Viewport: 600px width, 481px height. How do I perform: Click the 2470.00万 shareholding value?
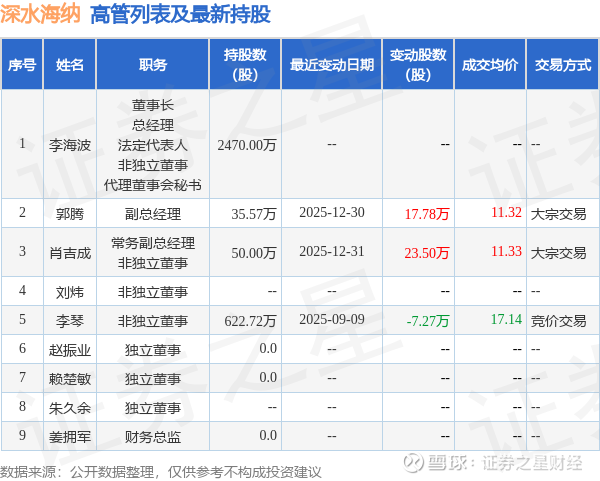point(247,145)
